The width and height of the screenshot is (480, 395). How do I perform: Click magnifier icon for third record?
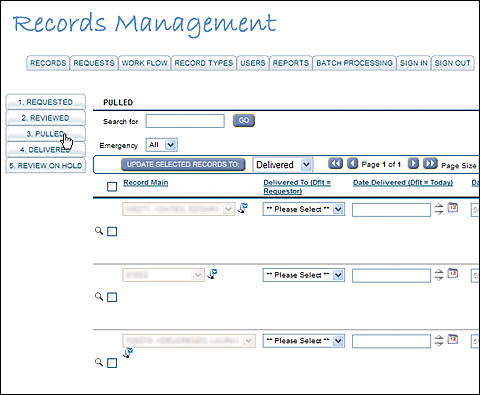99,362
